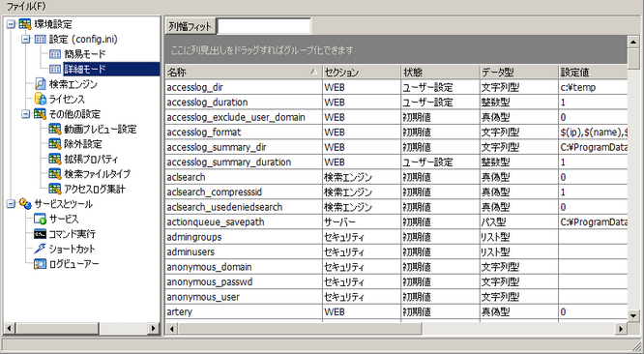Collapse the サービスとツール node
Image resolution: width=644 pixels, height=354 pixels.
click(11, 204)
